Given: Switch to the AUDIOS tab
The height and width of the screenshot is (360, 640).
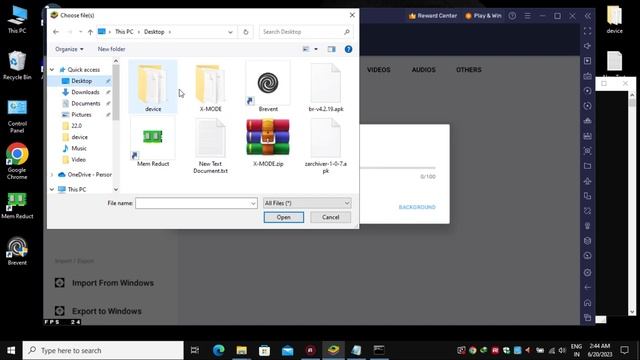Looking at the screenshot, I should [424, 70].
